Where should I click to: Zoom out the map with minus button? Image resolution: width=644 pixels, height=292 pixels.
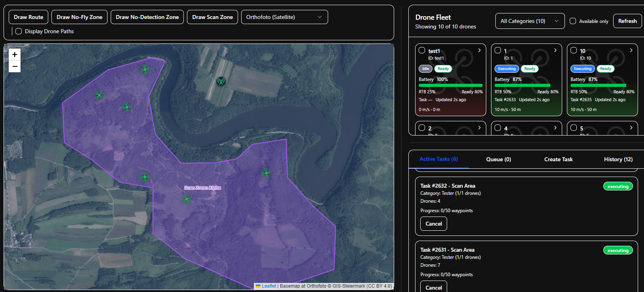[15, 66]
